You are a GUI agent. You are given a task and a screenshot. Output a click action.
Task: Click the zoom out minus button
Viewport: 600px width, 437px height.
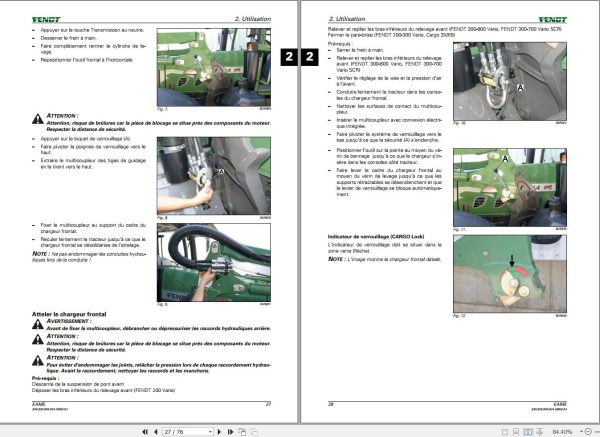click(589, 432)
